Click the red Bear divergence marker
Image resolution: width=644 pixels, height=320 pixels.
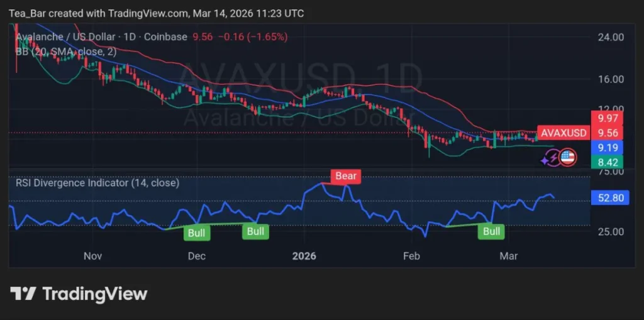tap(345, 176)
